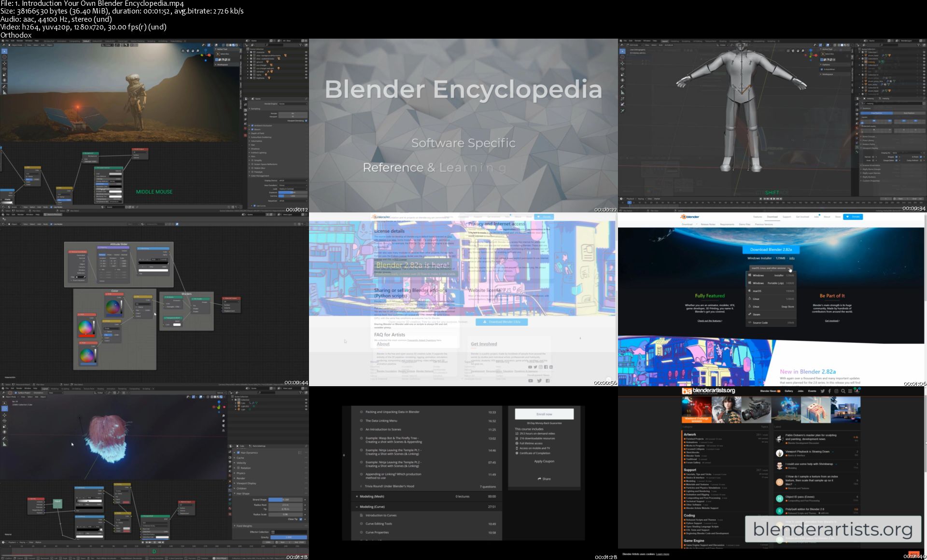Click the blenderartists.org logo in the header
The height and width of the screenshot is (560, 927).
pyautogui.click(x=708, y=391)
